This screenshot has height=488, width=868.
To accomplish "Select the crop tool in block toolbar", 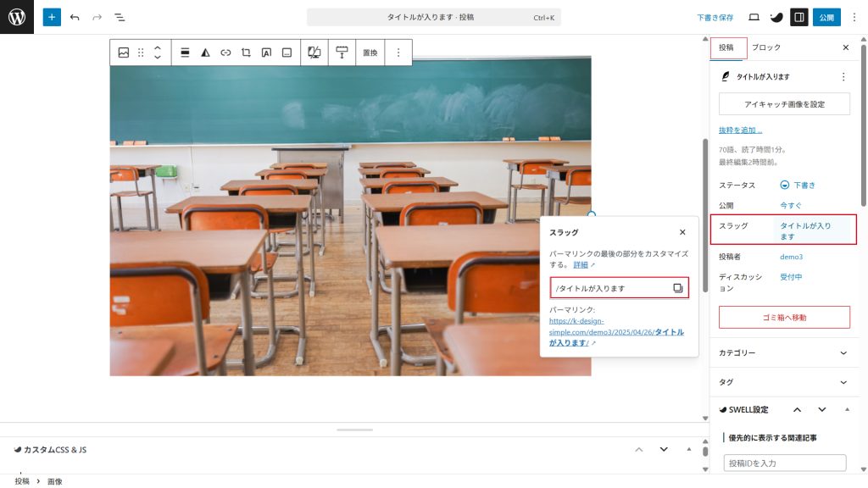I will 246,53.
